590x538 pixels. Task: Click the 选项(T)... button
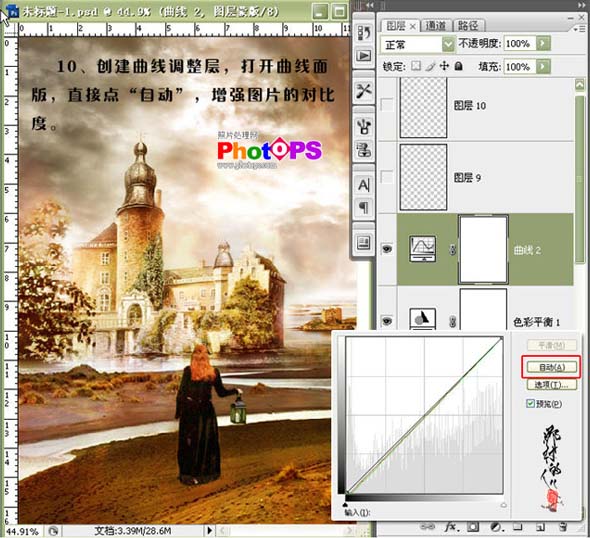552,385
